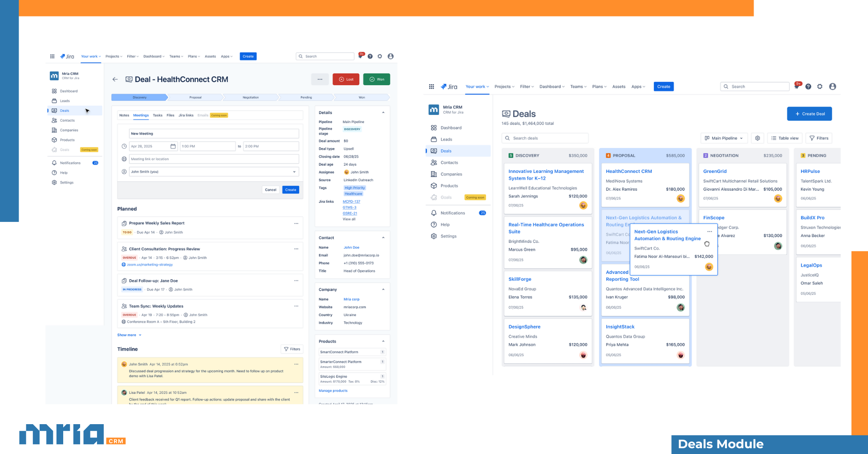Open notification bell on Deals board top bar

tap(797, 86)
